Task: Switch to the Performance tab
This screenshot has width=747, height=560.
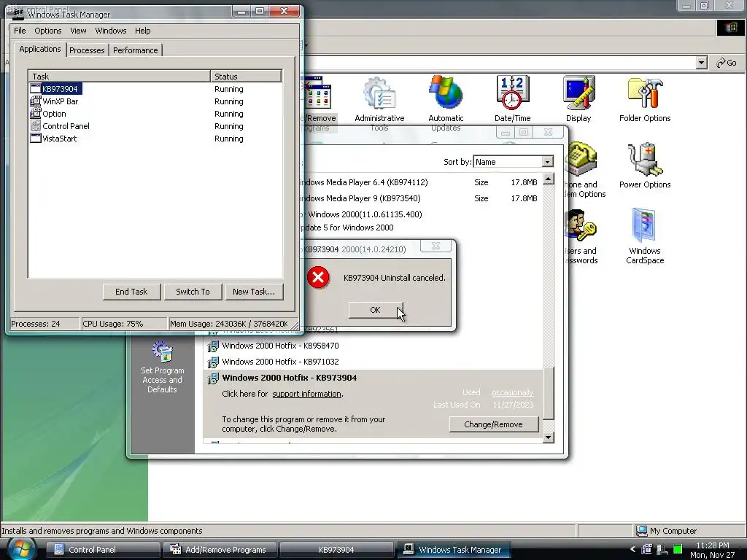Action: pos(135,50)
